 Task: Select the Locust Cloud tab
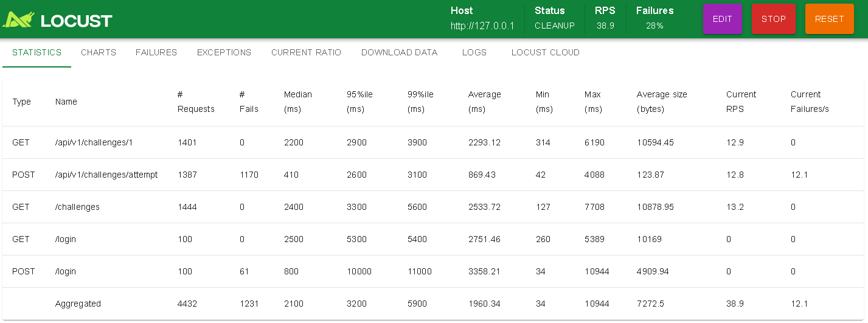pyautogui.click(x=546, y=52)
